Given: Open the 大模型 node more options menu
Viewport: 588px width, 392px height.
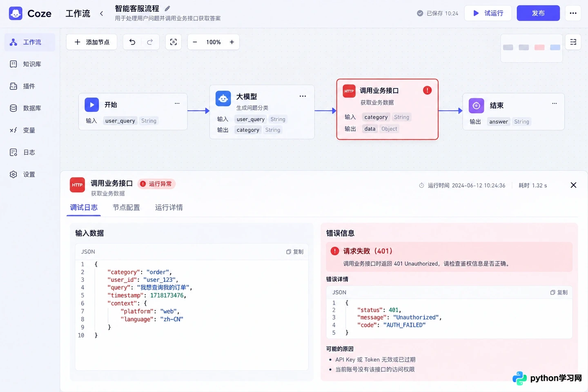Looking at the screenshot, I should [303, 96].
